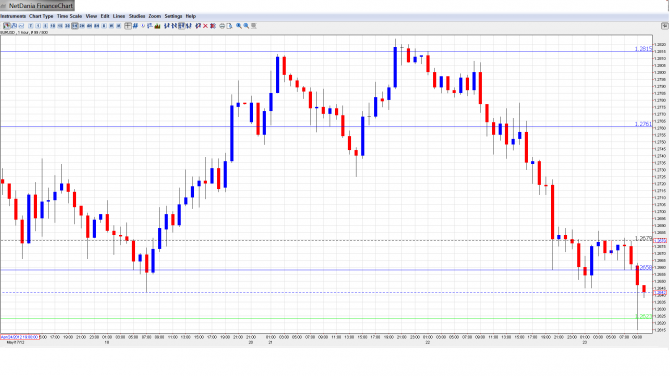Open the Lines menu
This screenshot has height=376, width=670.
click(x=119, y=16)
